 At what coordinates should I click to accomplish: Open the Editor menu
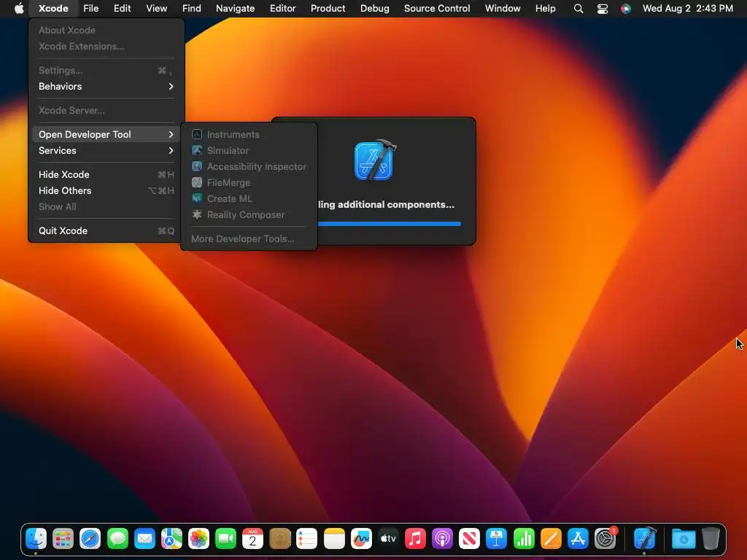(x=282, y=9)
